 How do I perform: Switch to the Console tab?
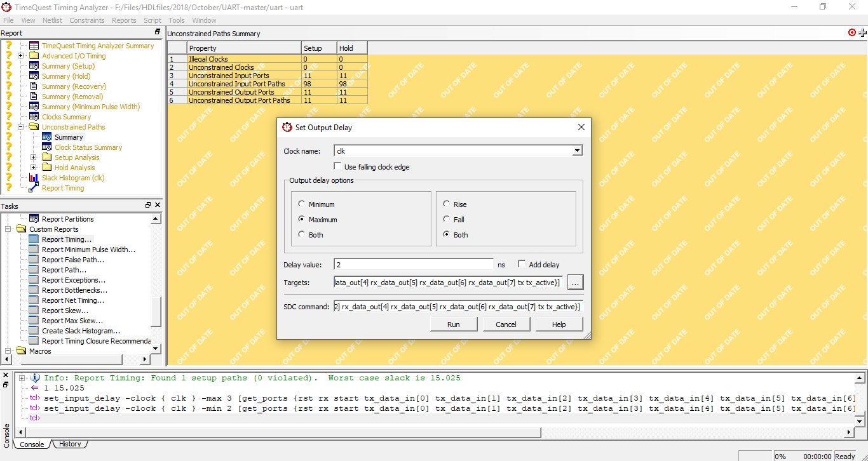[x=32, y=444]
